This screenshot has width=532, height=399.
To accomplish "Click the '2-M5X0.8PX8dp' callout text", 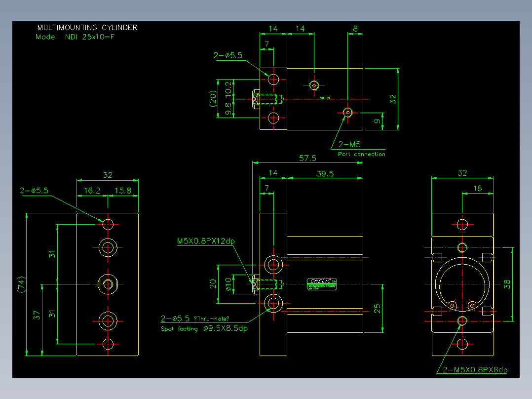I will point(475,370).
